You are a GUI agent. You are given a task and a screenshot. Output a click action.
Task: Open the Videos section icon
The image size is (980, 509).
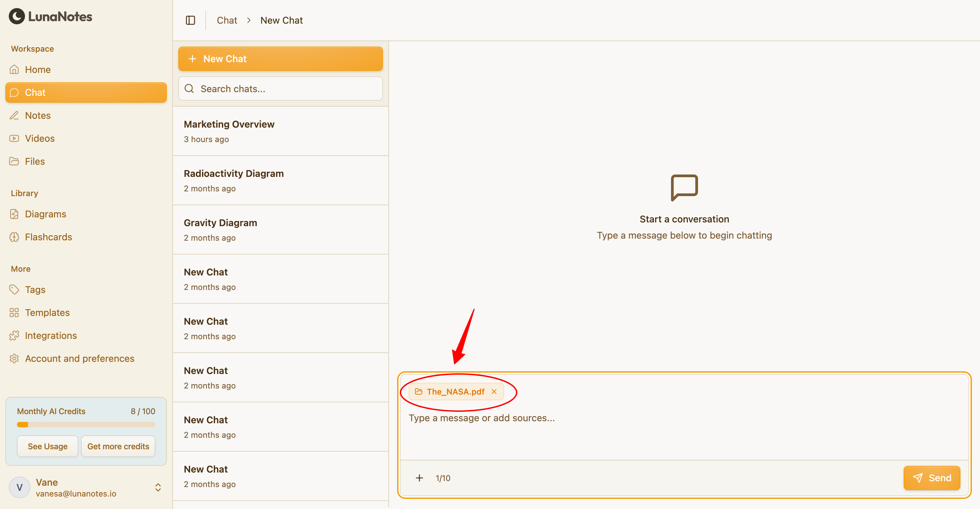[14, 138]
